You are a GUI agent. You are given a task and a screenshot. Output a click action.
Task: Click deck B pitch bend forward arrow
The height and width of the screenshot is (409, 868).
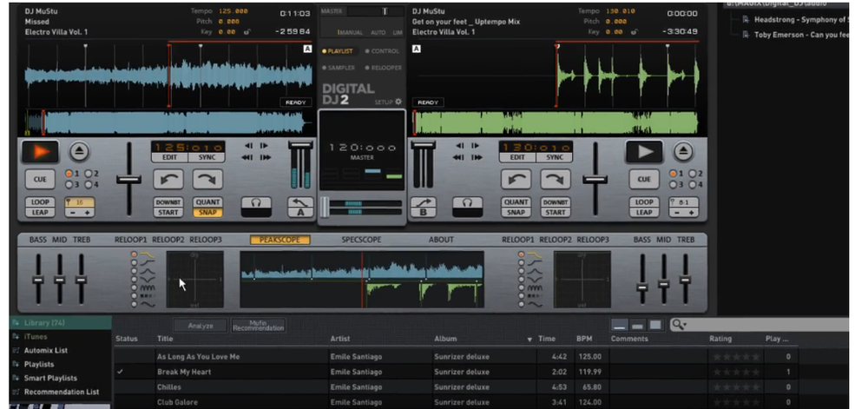coord(556,180)
